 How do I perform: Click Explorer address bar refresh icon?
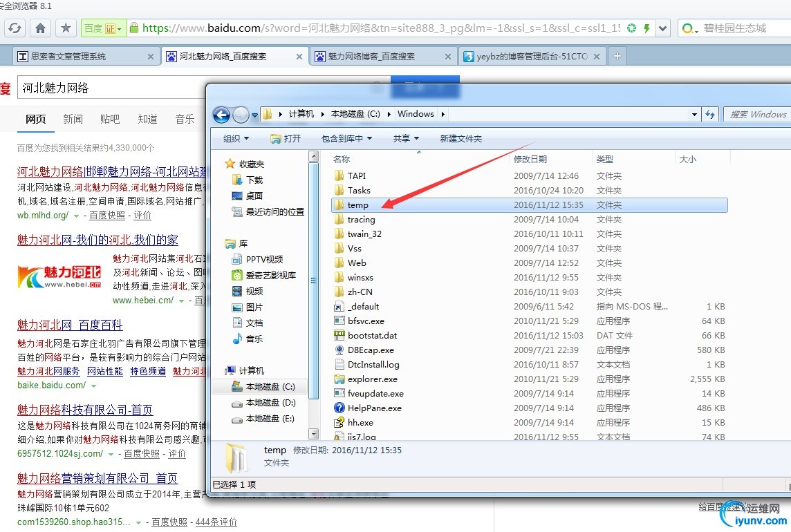click(710, 115)
